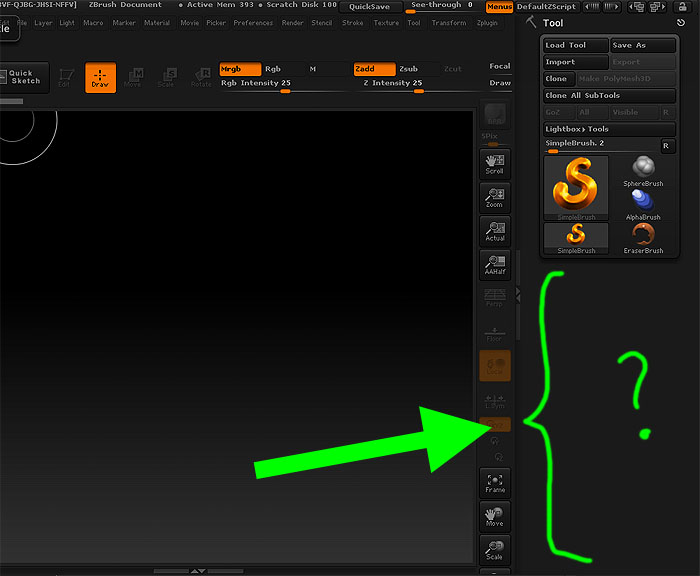Toggle Mrgb painting mode
The height and width of the screenshot is (576, 700).
click(240, 69)
